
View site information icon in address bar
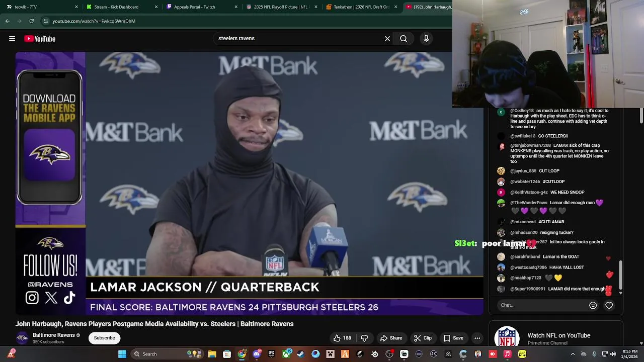pyautogui.click(x=46, y=21)
